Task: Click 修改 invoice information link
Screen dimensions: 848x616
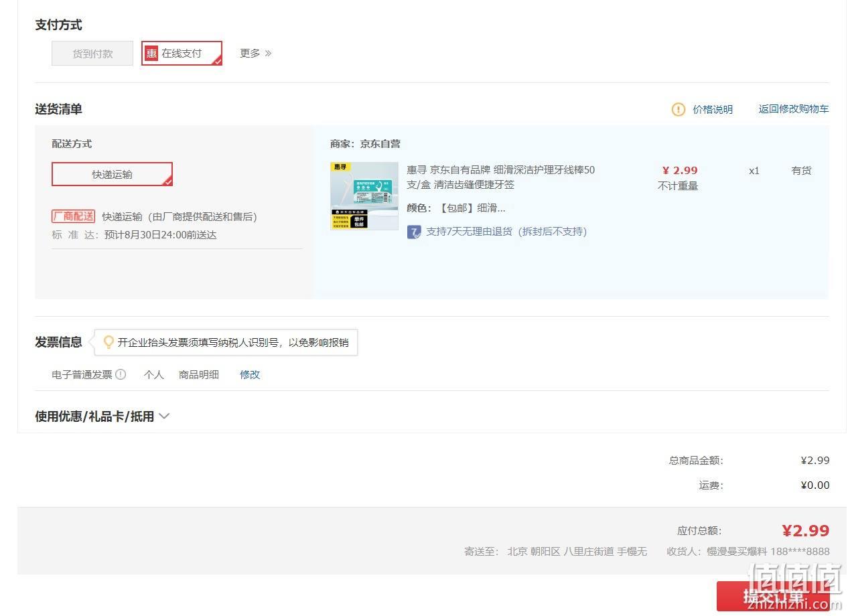Action: coord(250,374)
